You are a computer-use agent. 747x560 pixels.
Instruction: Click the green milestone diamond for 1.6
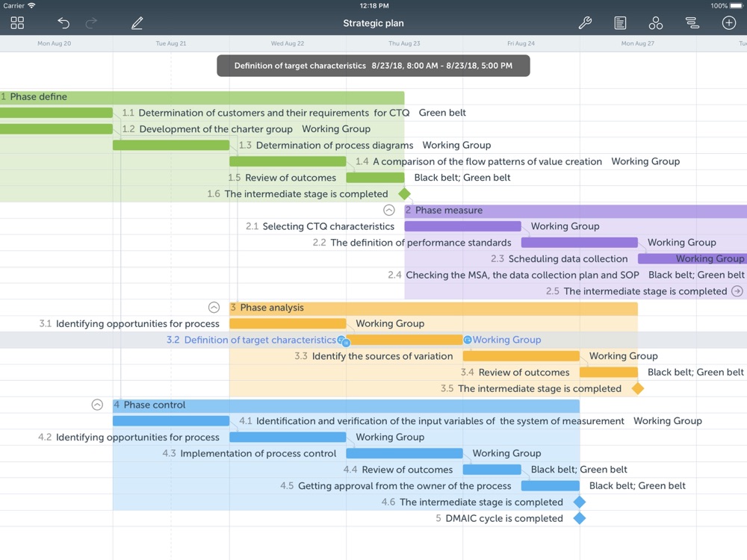tap(404, 194)
